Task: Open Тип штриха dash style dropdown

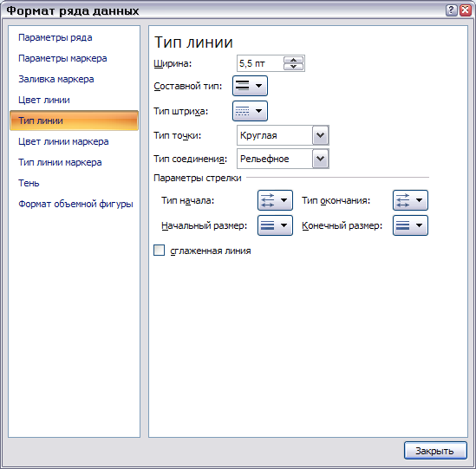Action: click(251, 111)
